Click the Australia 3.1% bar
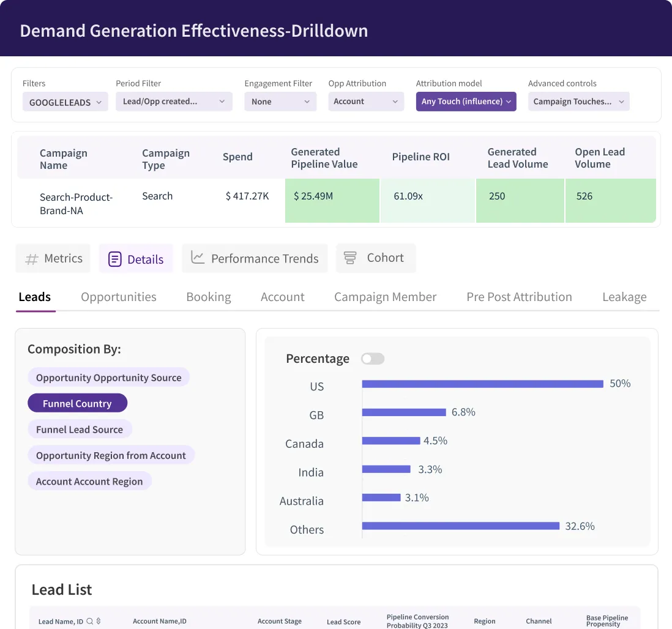Viewport: 672px width, 629px height. 381,497
